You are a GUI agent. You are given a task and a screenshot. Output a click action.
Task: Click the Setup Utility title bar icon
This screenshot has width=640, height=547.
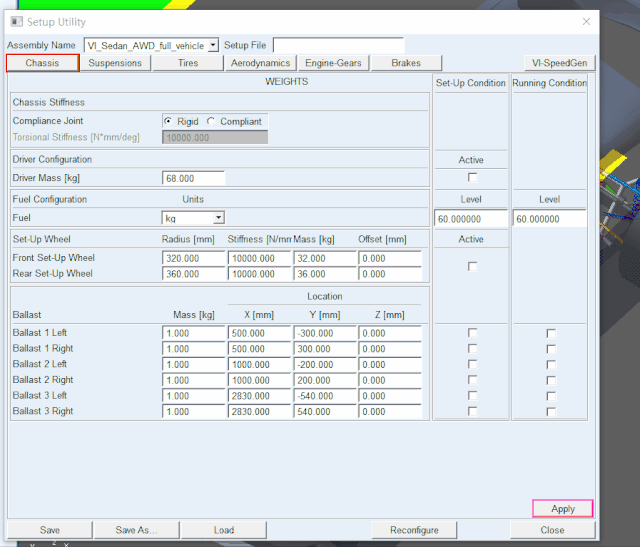(x=16, y=22)
